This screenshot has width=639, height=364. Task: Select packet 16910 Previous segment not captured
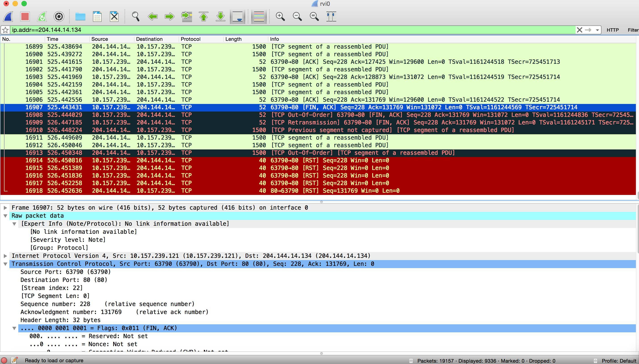(x=318, y=130)
